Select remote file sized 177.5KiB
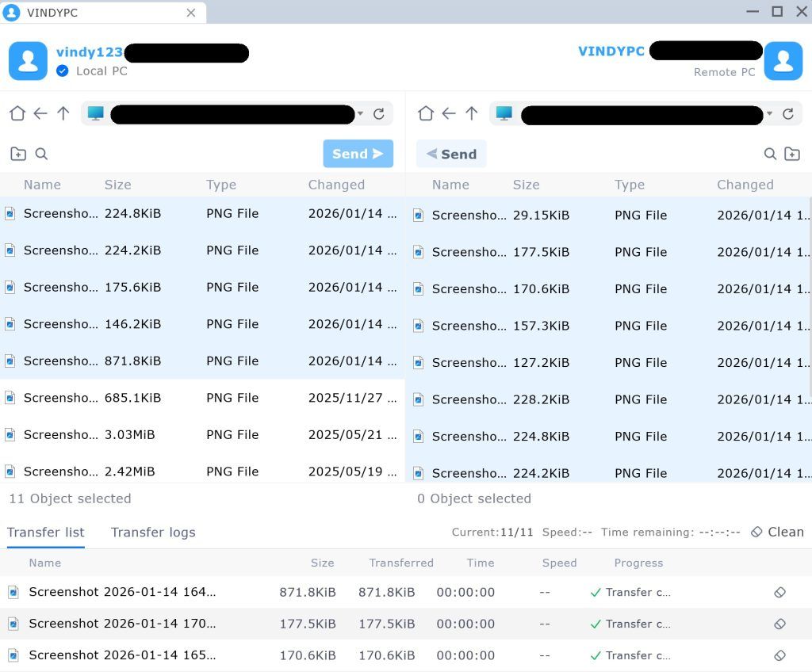The height and width of the screenshot is (672, 812). [608, 252]
